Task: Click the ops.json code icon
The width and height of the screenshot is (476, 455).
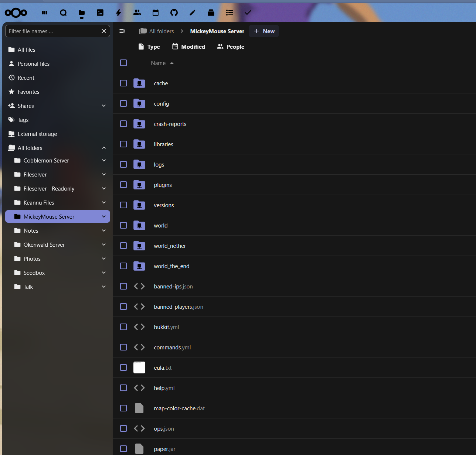Action: [139, 428]
